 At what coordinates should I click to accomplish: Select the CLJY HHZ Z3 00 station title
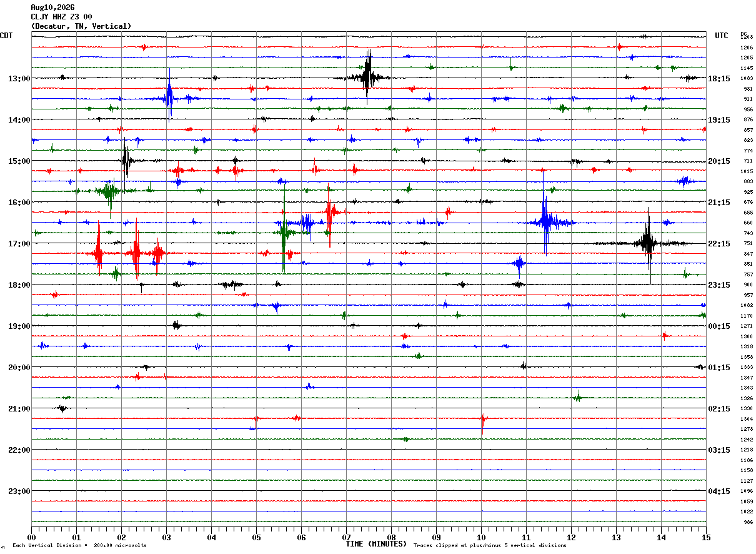tap(61, 17)
